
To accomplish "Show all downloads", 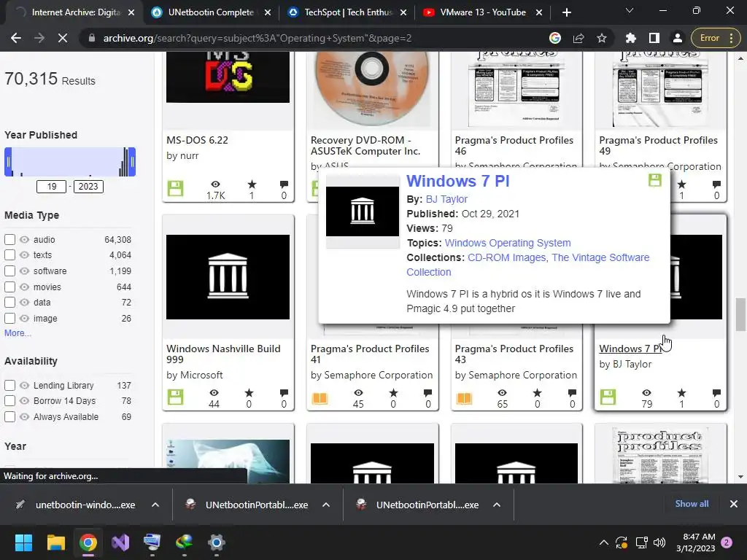I will point(692,504).
